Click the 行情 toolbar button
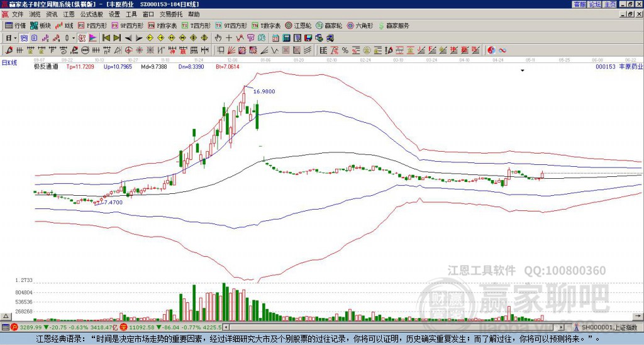Viewport: 644px width, 345px height. pyautogui.click(x=15, y=26)
